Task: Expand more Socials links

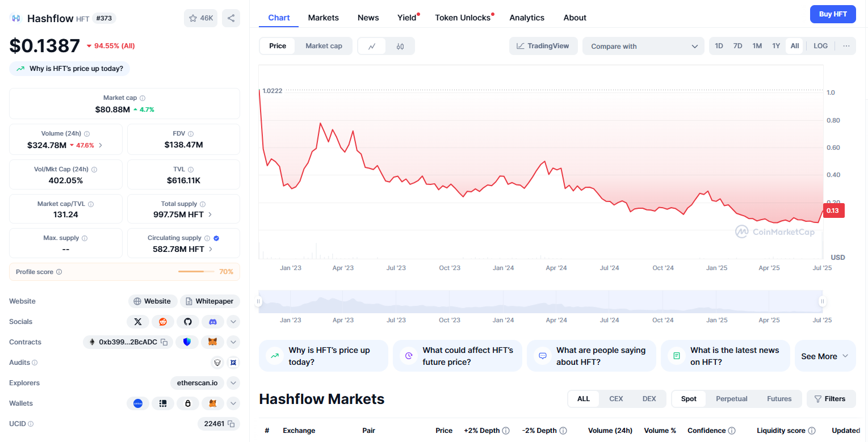Action: pos(233,322)
